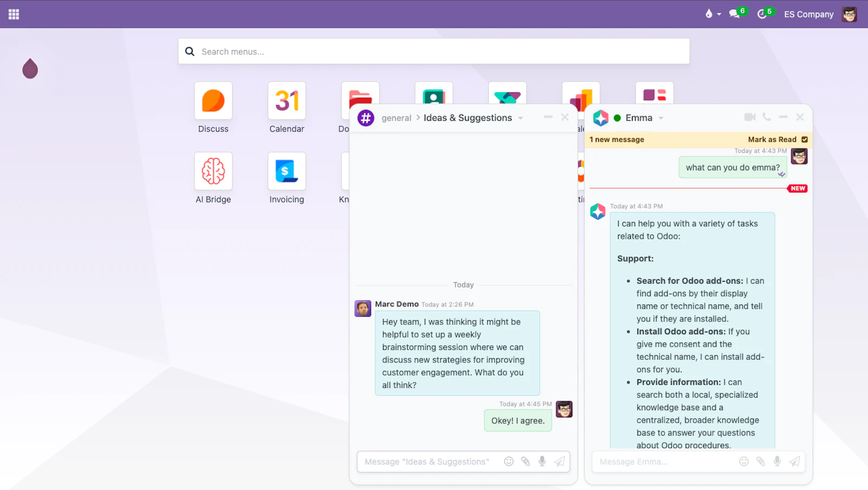This screenshot has width=868, height=490.
Task: Fold the Ideas & Suggestions chat window
Action: (548, 117)
